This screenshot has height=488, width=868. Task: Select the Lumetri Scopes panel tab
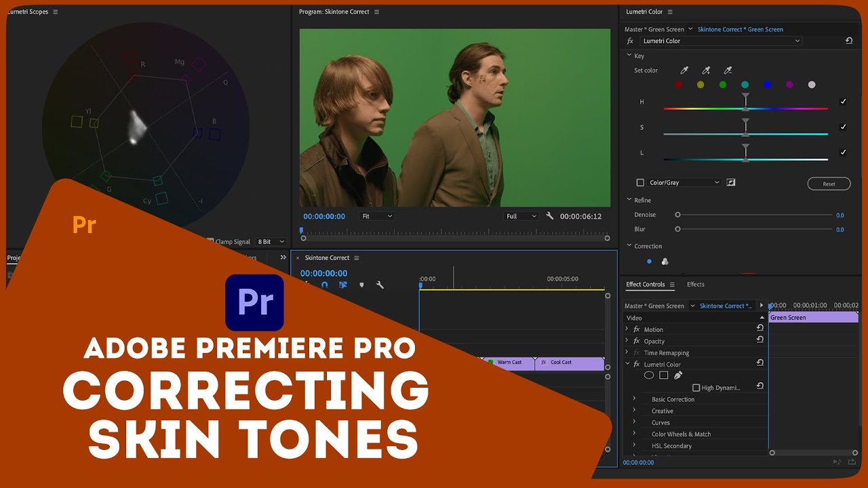[28, 12]
